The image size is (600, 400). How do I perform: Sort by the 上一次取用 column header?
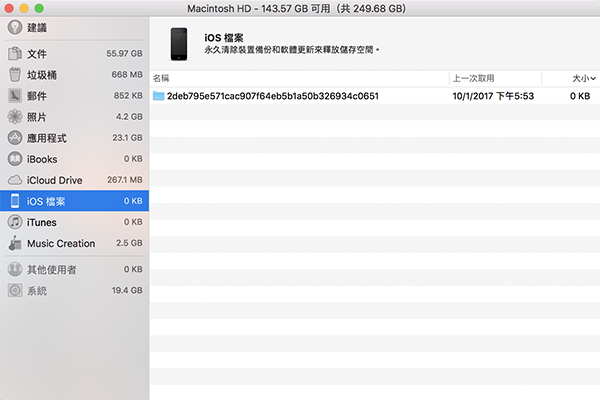(x=473, y=78)
